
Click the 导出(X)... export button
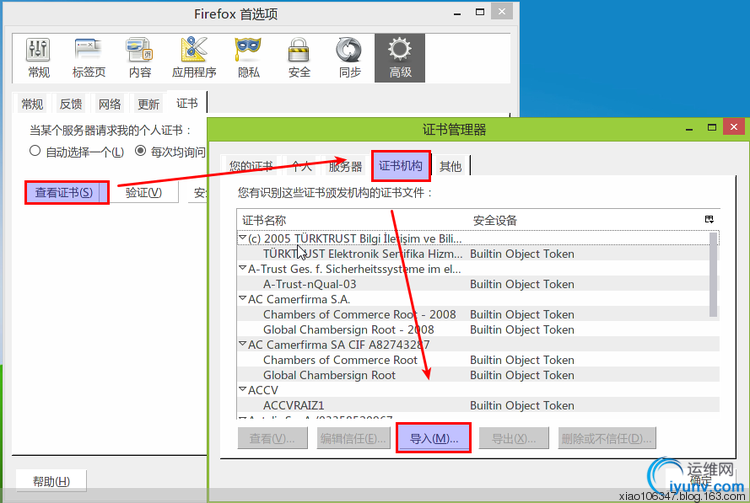[x=514, y=438]
